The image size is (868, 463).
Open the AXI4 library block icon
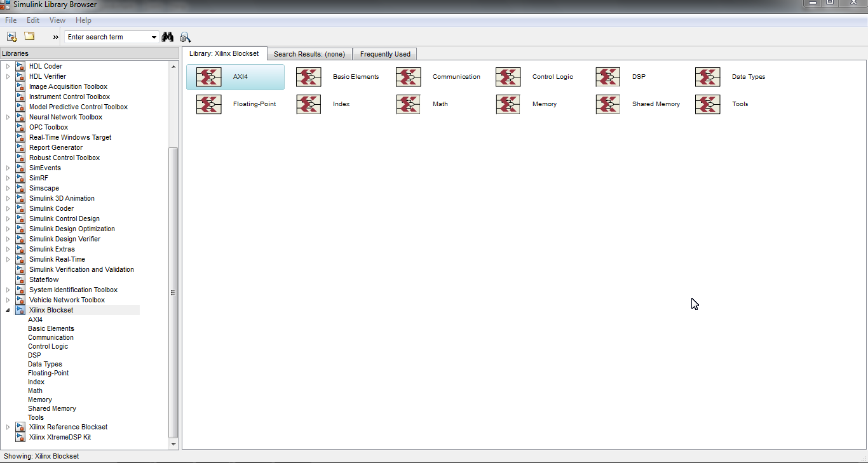click(x=208, y=77)
